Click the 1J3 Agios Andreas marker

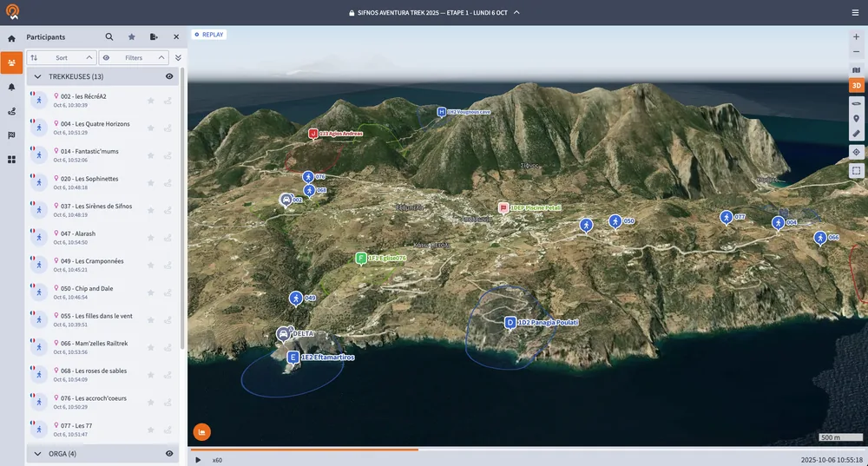click(312, 134)
